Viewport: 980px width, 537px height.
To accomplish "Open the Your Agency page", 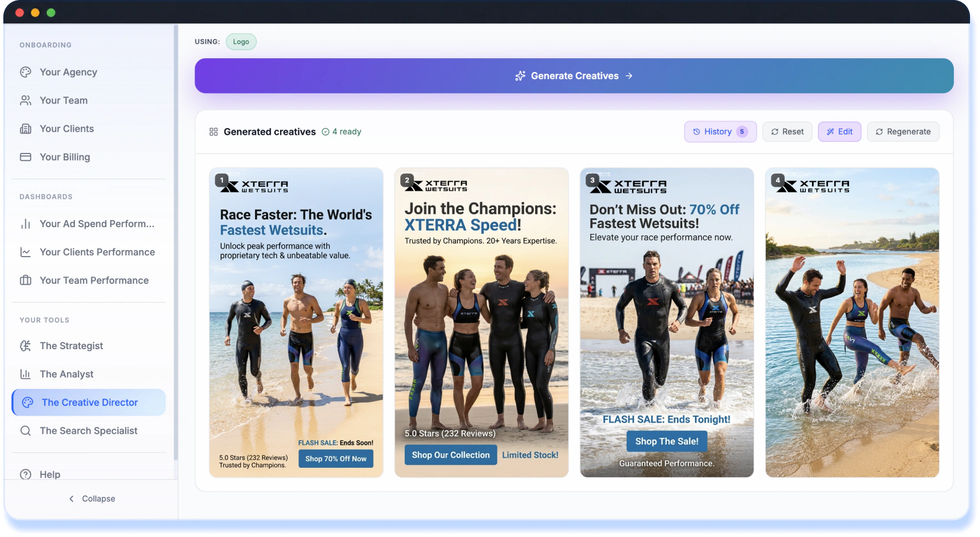I will pyautogui.click(x=89, y=72).
